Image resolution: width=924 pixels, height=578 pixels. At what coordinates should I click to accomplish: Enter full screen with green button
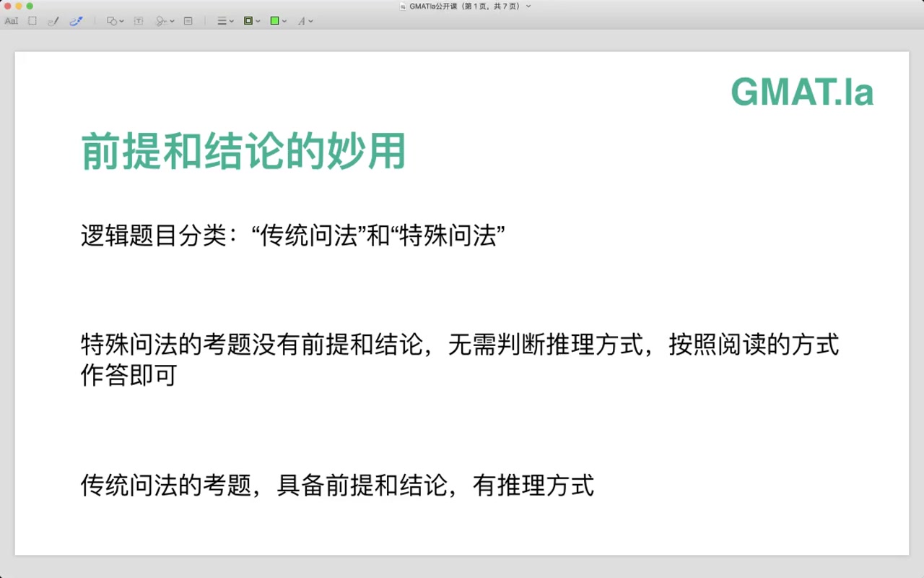pyautogui.click(x=30, y=6)
